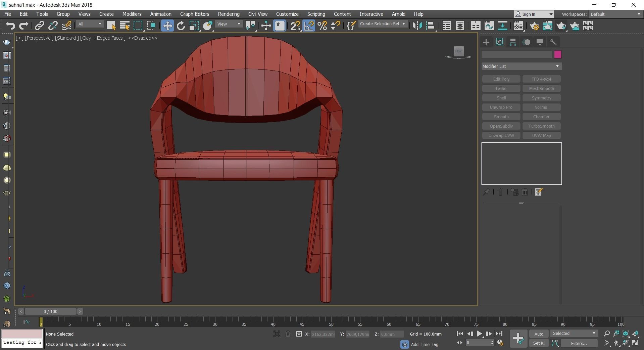Activate the Select and Rotate tool

point(181,26)
